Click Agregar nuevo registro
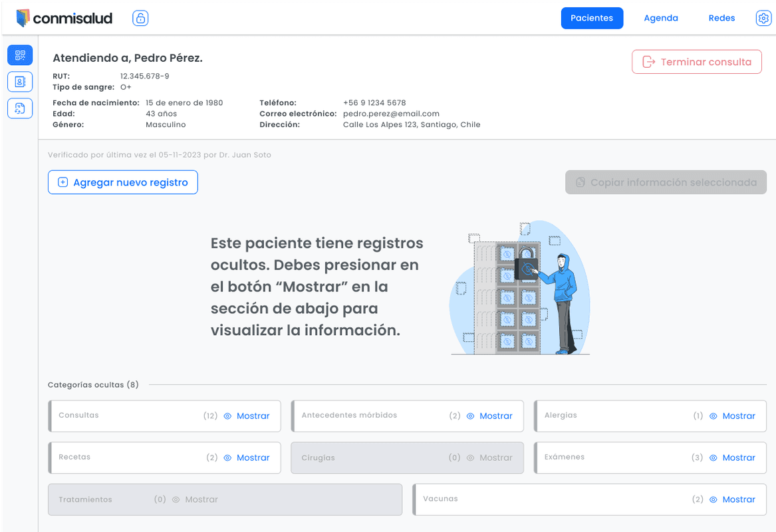776x532 pixels. tap(122, 182)
